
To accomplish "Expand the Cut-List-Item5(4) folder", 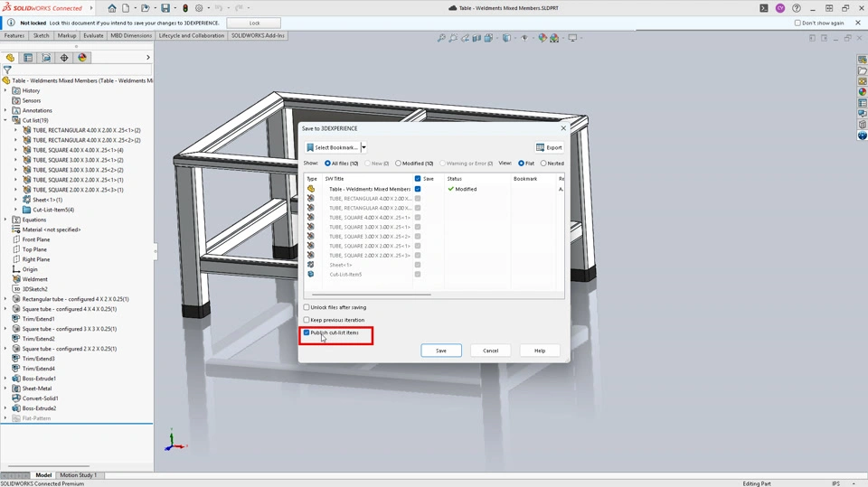I will 15,210.
